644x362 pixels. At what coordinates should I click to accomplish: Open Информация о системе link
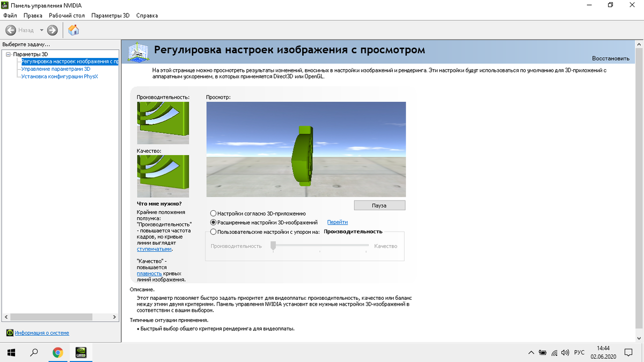coord(42,333)
